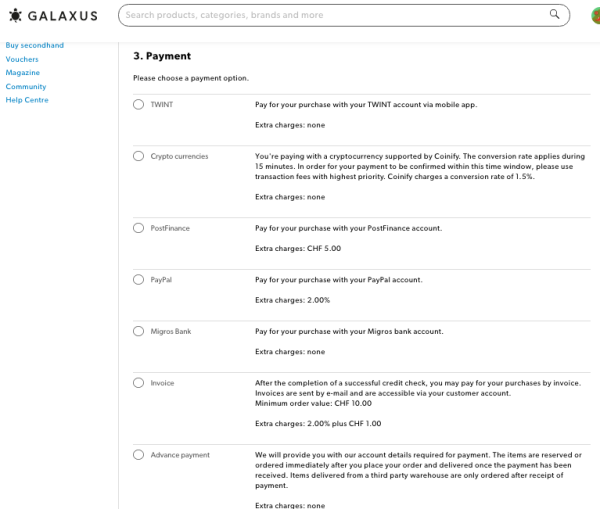The width and height of the screenshot is (600, 509).
Task: Select Migros Bank payment option
Action: pos(139,331)
